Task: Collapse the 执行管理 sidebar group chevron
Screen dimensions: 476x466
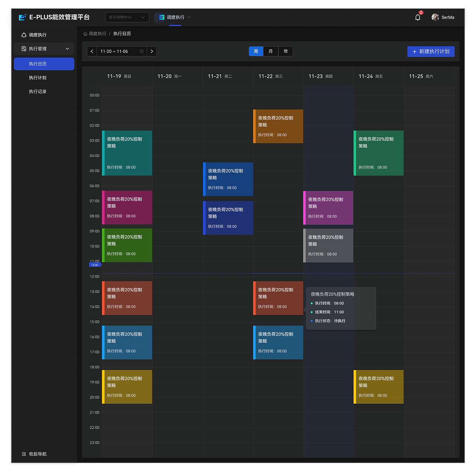Action: (67, 49)
